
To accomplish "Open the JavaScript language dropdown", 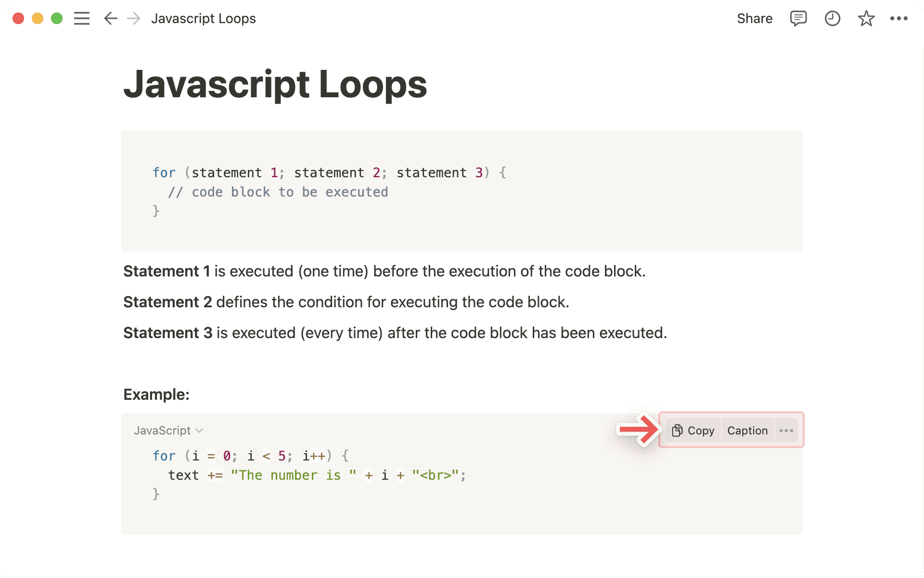I will [x=163, y=430].
